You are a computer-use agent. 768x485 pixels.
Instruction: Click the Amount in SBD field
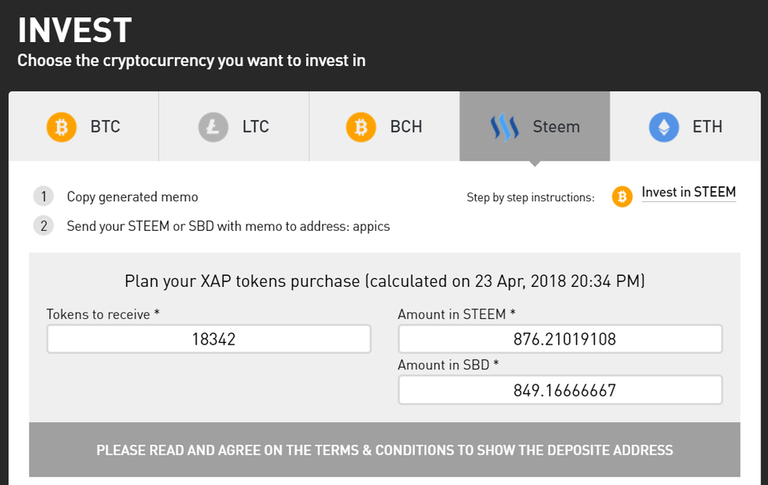(x=560, y=390)
